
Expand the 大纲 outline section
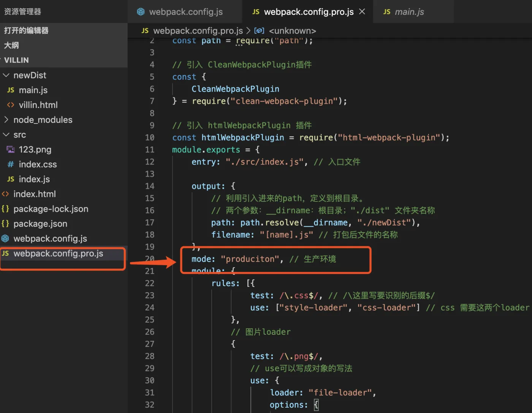(64, 45)
